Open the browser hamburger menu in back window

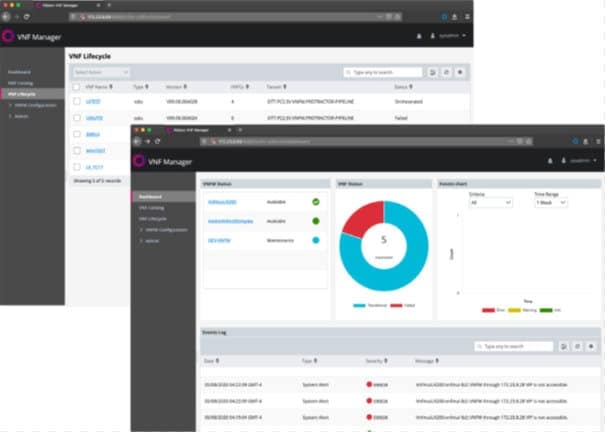[467, 17]
